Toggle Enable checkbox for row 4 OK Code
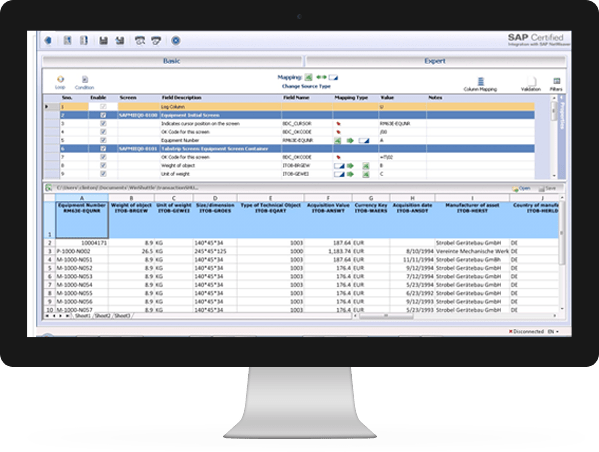599x452 pixels. 103,132
